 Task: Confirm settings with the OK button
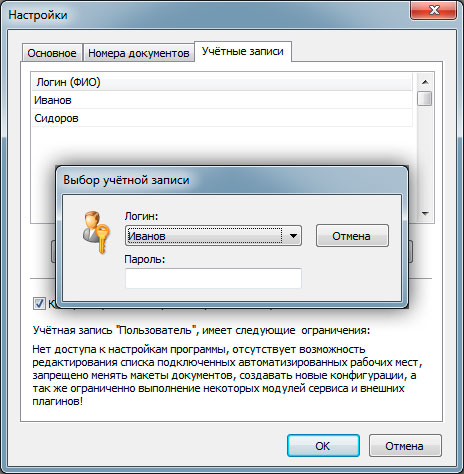click(323, 446)
